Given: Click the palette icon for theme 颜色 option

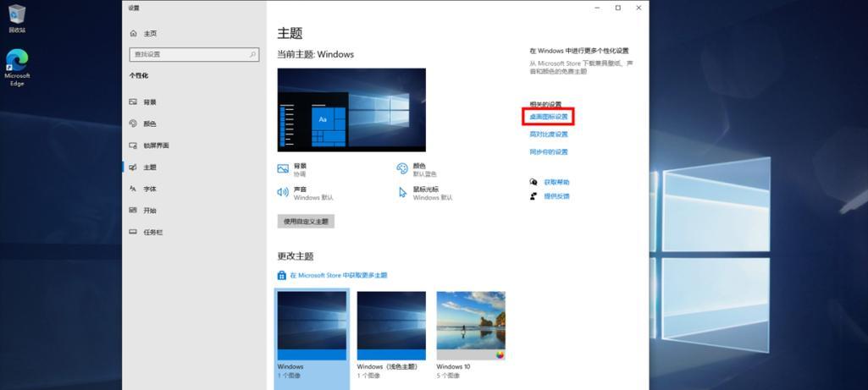Looking at the screenshot, I should (402, 168).
